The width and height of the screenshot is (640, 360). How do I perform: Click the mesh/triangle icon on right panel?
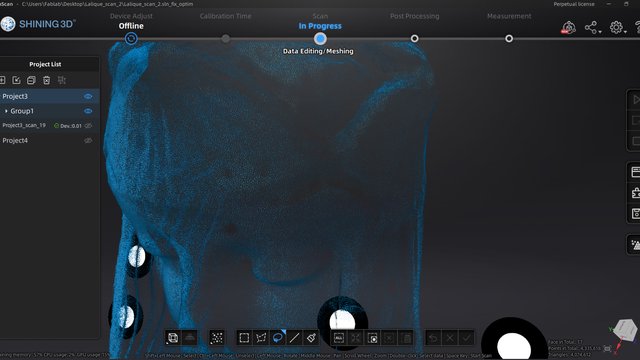coord(635,244)
